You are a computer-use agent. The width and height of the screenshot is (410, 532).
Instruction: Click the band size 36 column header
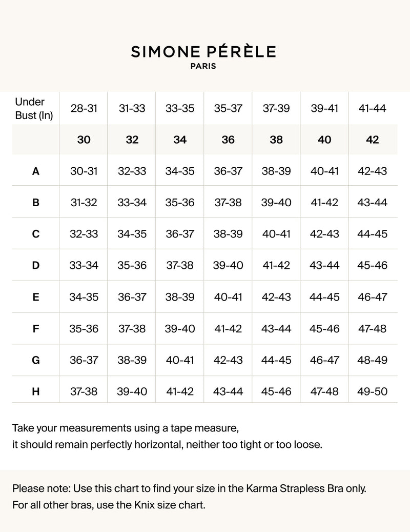228,140
